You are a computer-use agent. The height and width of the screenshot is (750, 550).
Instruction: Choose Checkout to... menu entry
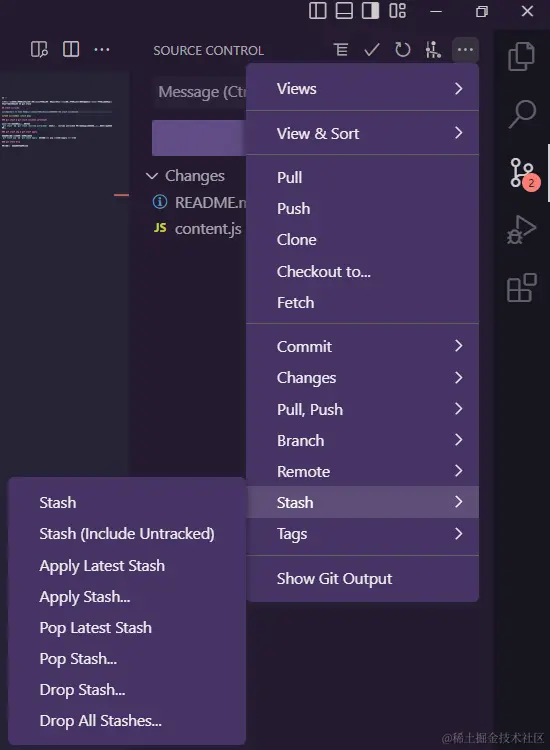362,271
